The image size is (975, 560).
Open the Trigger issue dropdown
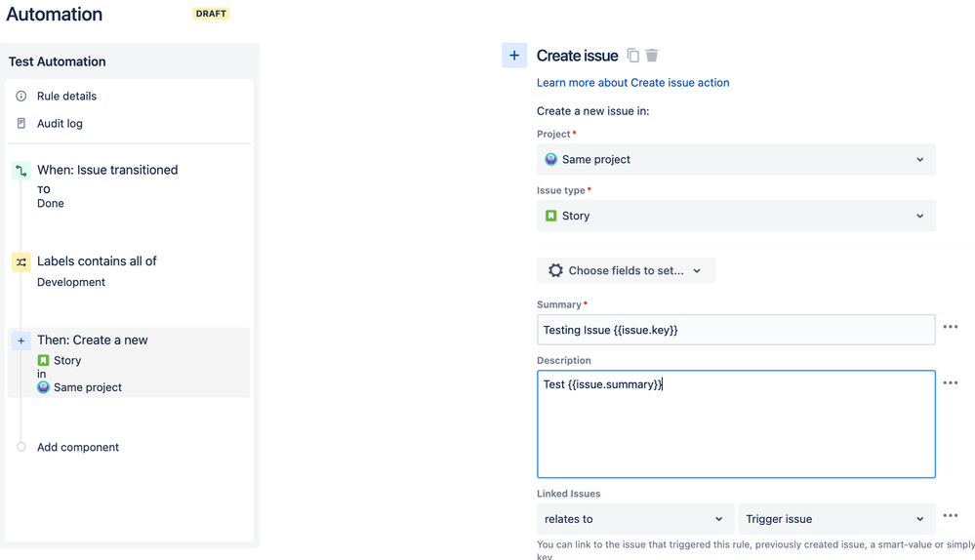(x=836, y=519)
